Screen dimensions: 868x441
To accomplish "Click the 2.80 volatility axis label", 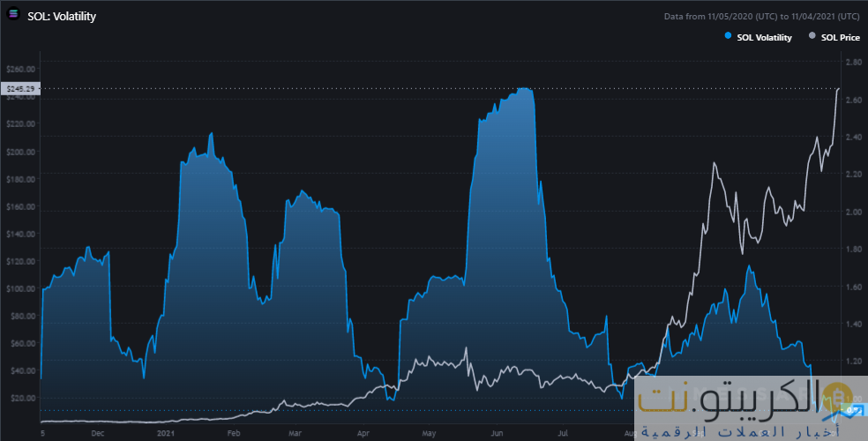I will (x=852, y=63).
